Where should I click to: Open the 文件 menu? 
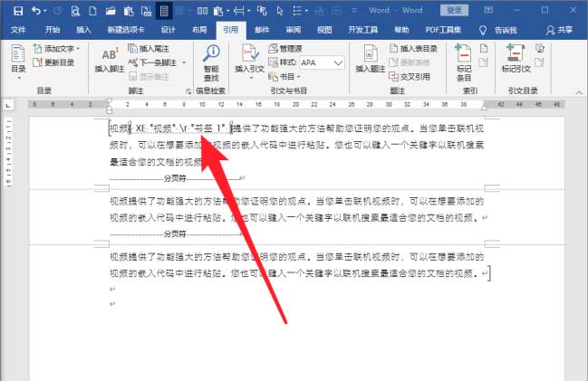18,30
